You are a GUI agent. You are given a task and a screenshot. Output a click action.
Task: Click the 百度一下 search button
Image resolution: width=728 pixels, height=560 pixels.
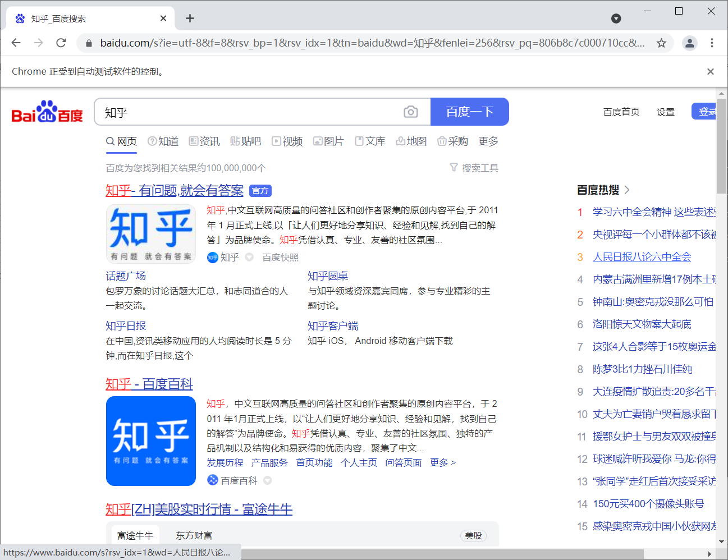click(x=470, y=112)
